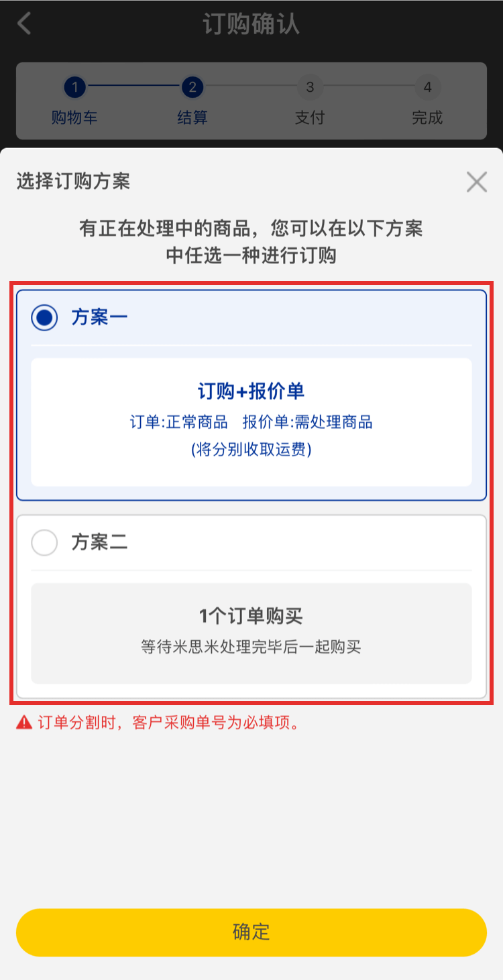The width and height of the screenshot is (503, 980).
Task: Select the 方案二 radio button
Action: pos(45,543)
